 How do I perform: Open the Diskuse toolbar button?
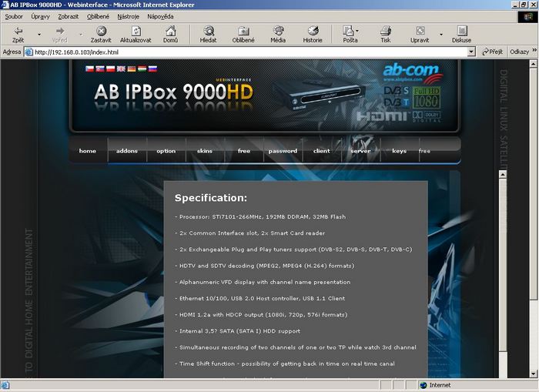click(x=462, y=35)
